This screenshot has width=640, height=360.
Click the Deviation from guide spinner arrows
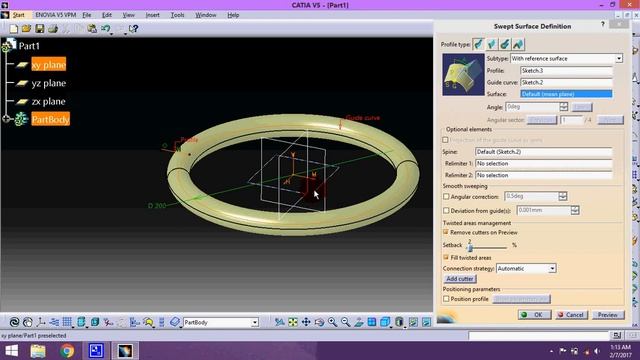coord(575,210)
